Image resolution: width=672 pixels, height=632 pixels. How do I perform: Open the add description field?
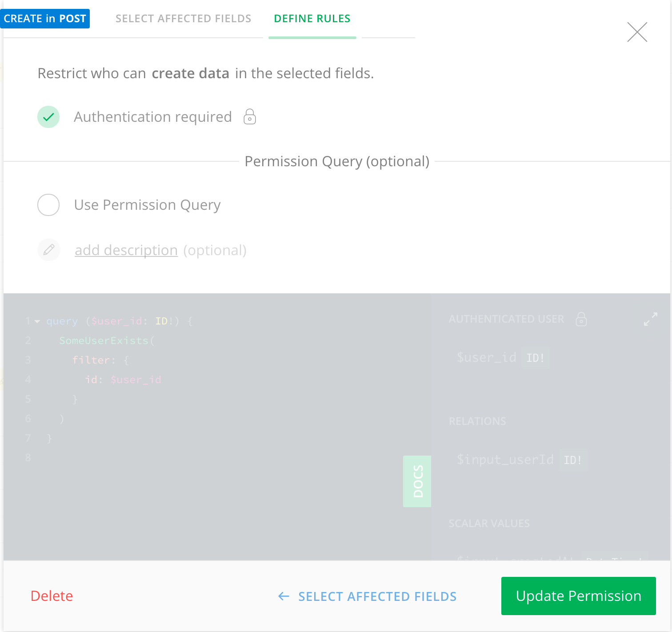[126, 250]
